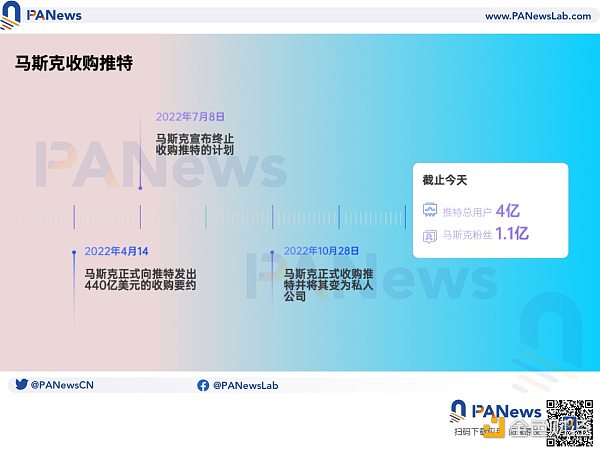Click the 4亿 total users figure
The width and height of the screenshot is (600, 449).
click(x=508, y=210)
